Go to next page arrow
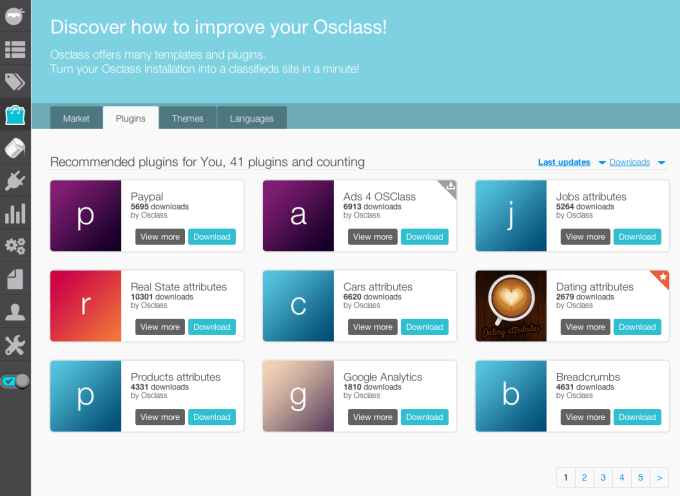680x496 pixels. point(659,477)
